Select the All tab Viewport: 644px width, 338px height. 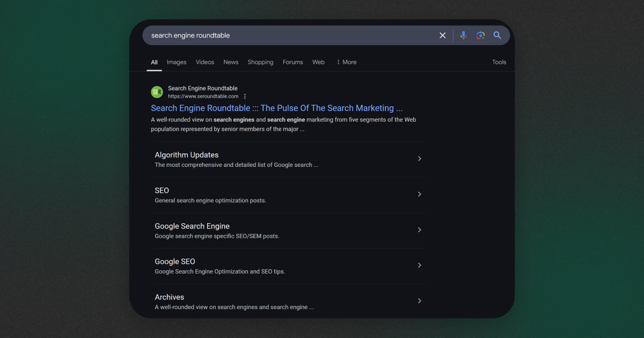[154, 62]
